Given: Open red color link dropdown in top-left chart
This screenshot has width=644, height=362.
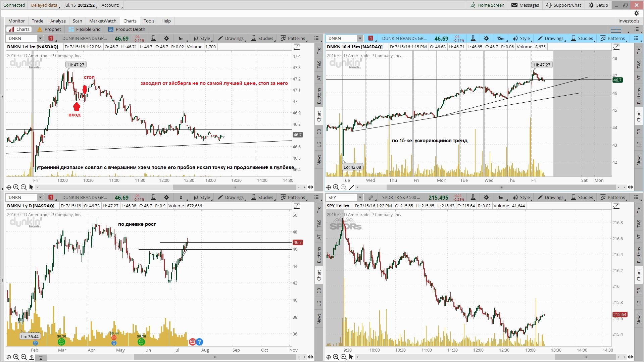Looking at the screenshot, I should pyautogui.click(x=51, y=38).
